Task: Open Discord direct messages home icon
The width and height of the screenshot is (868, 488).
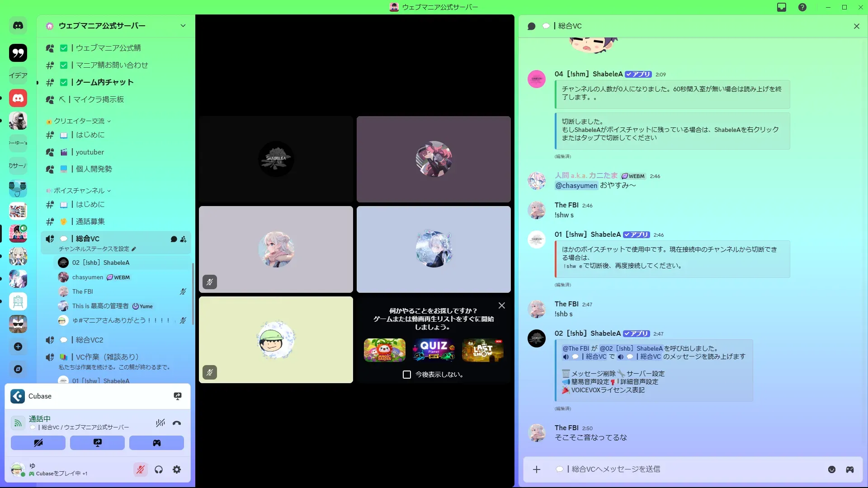Action: (18, 26)
